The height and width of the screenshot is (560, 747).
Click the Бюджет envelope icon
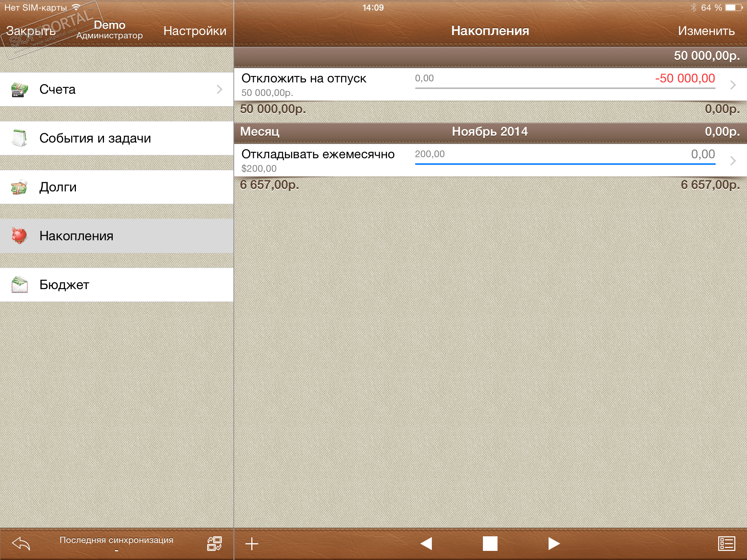click(19, 285)
